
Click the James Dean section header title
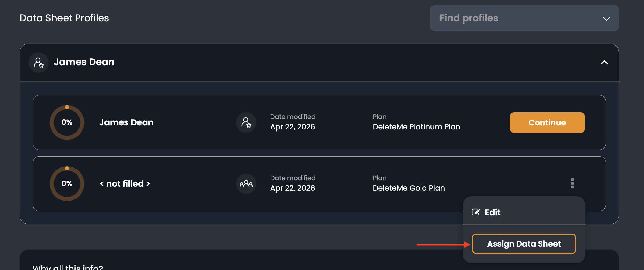[84, 62]
